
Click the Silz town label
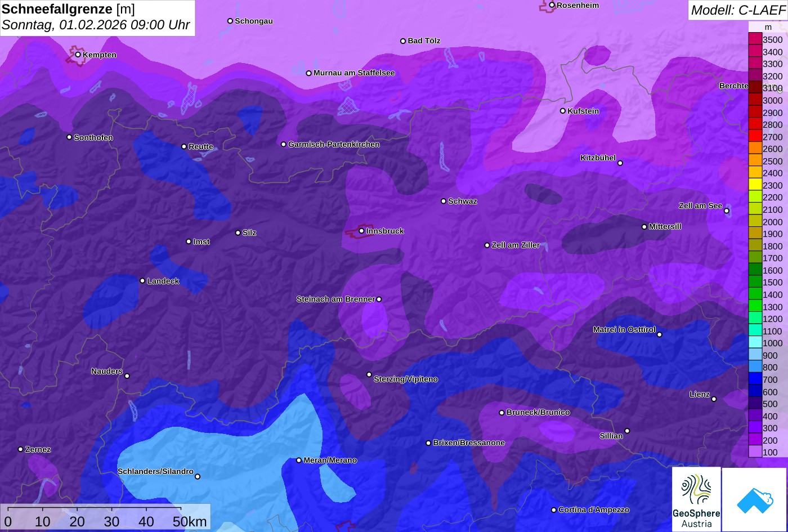pos(249,233)
